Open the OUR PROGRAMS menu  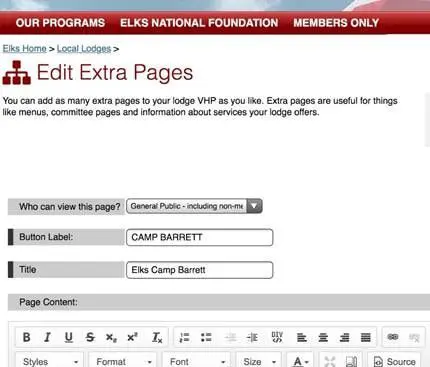(x=60, y=23)
